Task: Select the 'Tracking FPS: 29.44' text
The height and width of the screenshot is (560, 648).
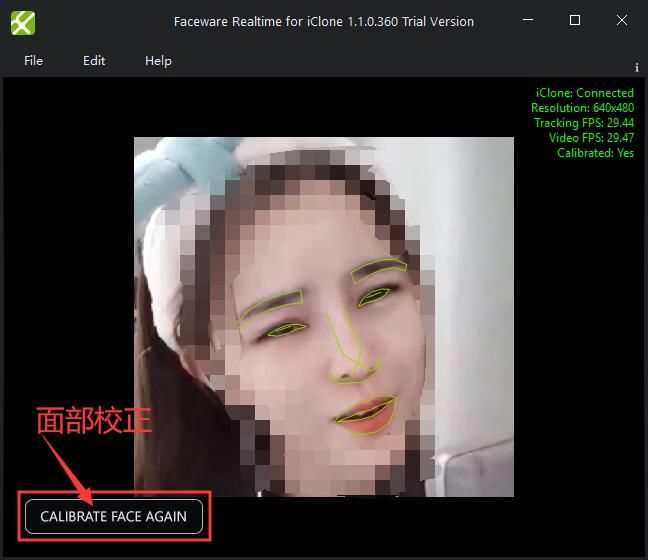Action: tap(584, 123)
